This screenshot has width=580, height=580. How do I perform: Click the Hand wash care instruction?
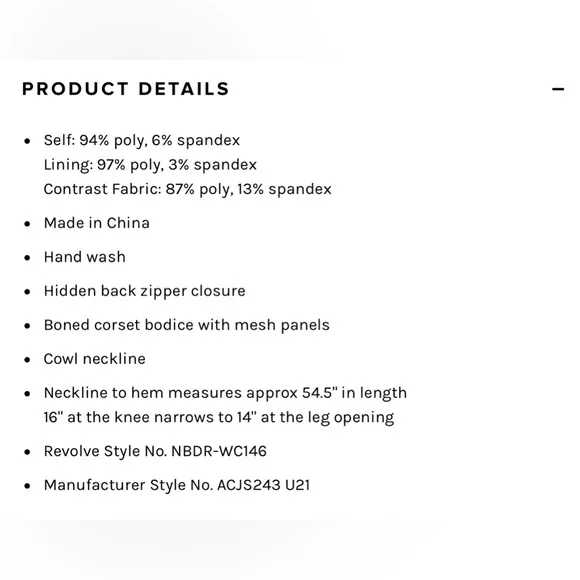point(85,257)
